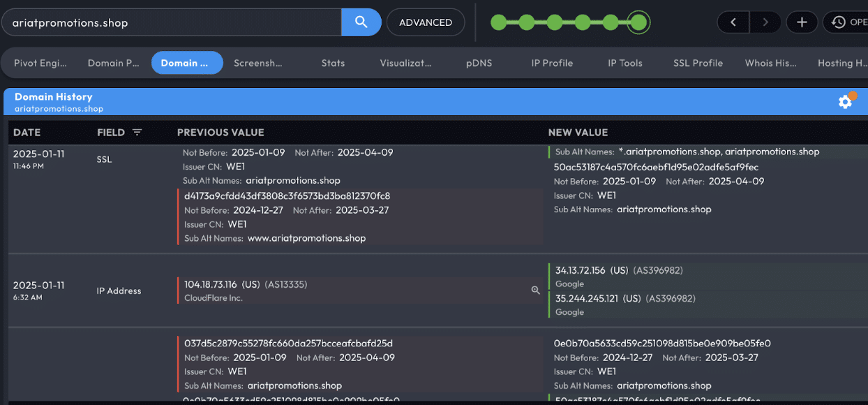The width and height of the screenshot is (868, 405).
Task: Click the ADVANCED search button
Action: pos(426,22)
